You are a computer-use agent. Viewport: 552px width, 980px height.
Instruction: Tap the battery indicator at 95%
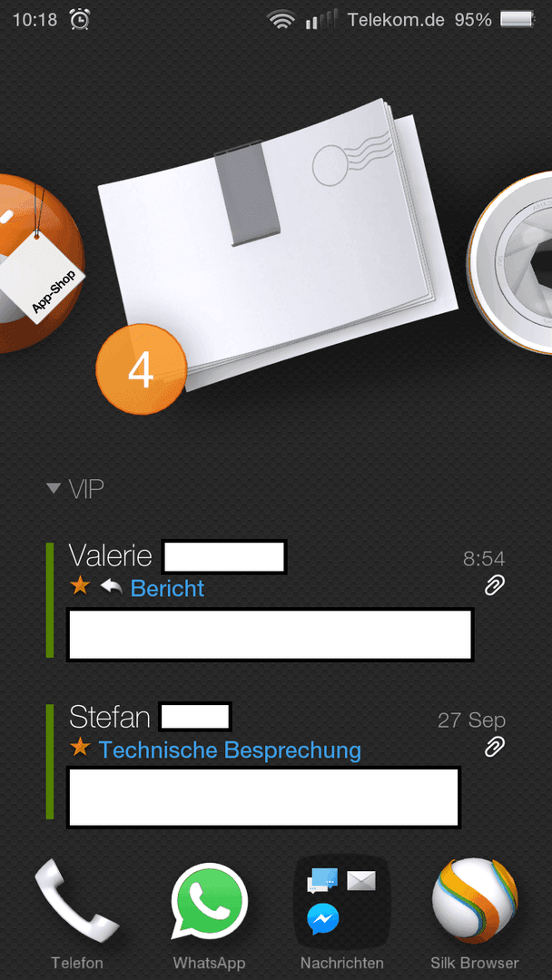click(517, 19)
